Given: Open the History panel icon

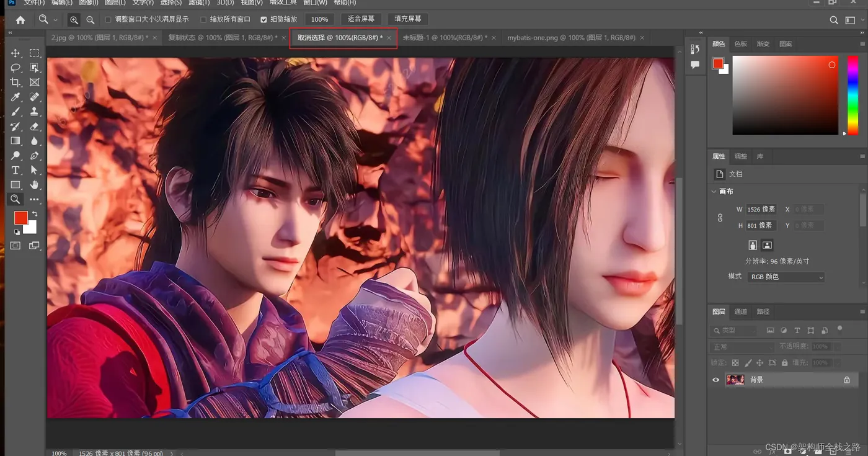Looking at the screenshot, I should (695, 49).
